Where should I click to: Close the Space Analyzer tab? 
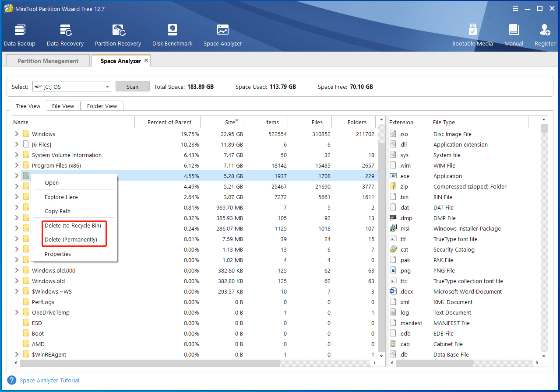146,60
